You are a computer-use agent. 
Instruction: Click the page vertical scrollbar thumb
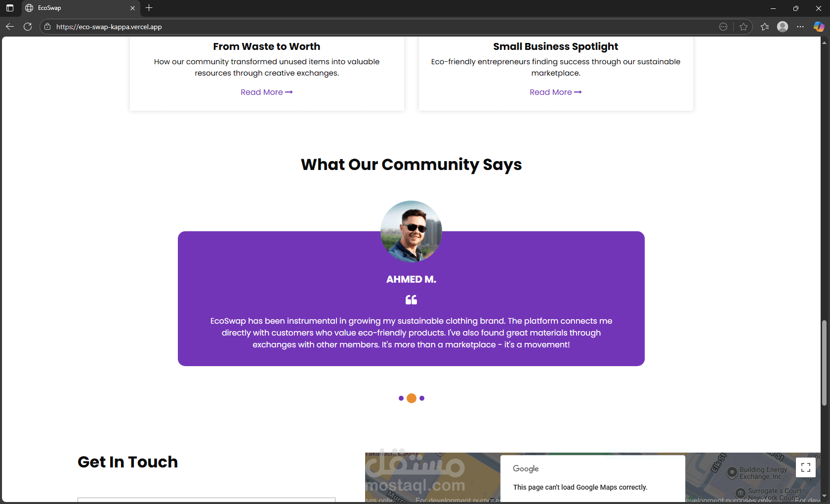[824, 363]
